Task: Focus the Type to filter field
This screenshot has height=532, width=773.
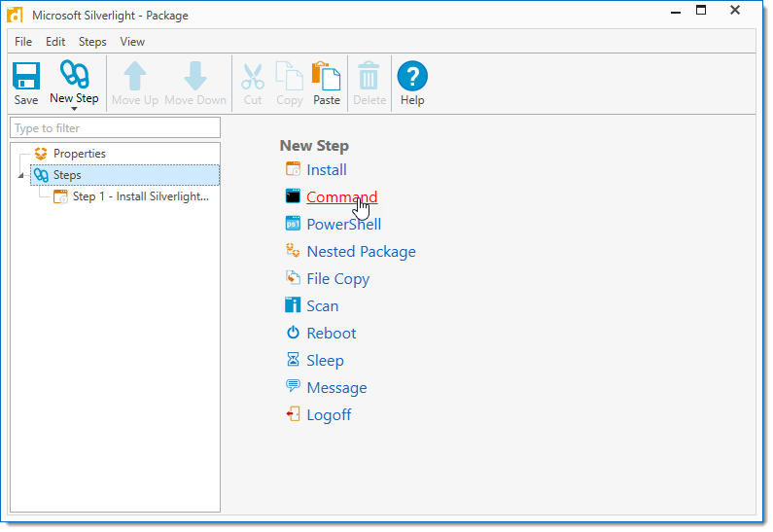Action: [x=115, y=128]
